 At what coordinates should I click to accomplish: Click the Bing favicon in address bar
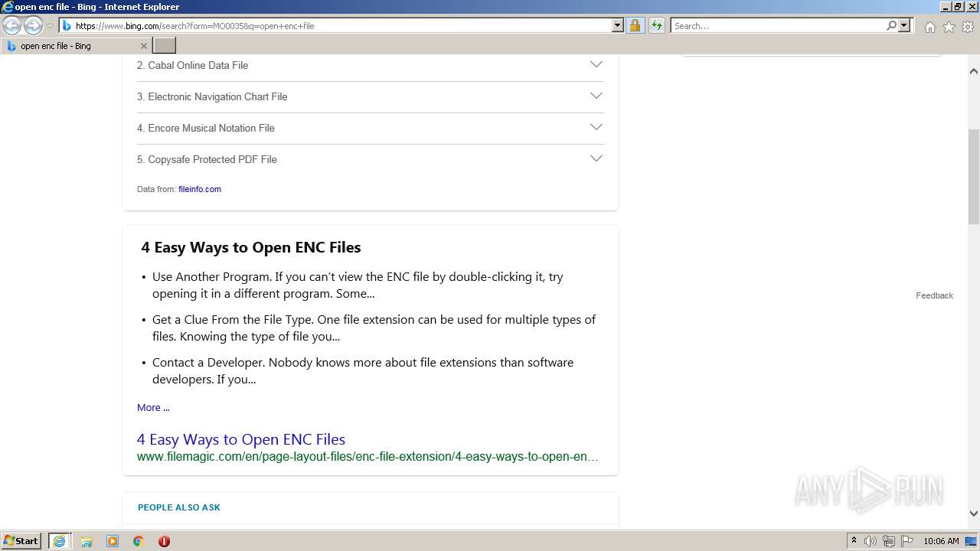(x=67, y=26)
